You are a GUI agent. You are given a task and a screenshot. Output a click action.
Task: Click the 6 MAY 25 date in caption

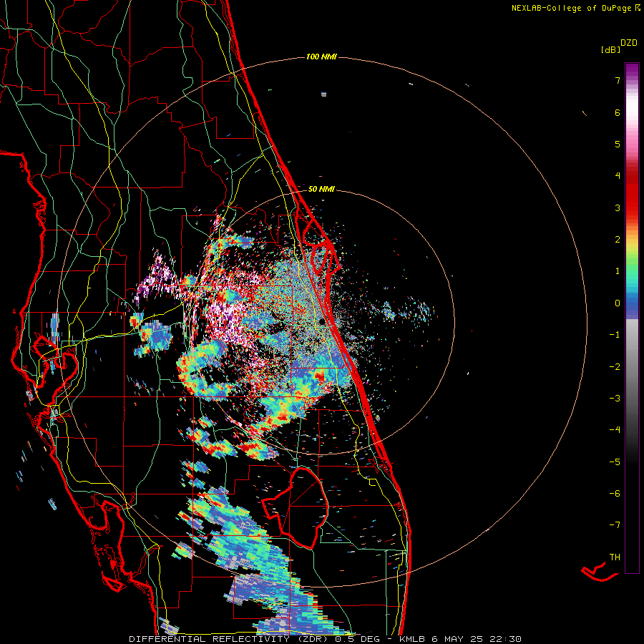pos(457,639)
